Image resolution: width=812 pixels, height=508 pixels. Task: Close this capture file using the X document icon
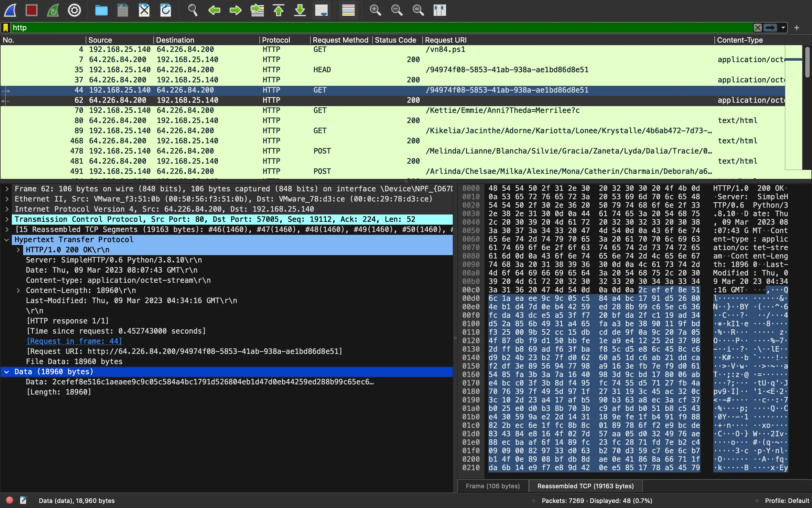(144, 10)
